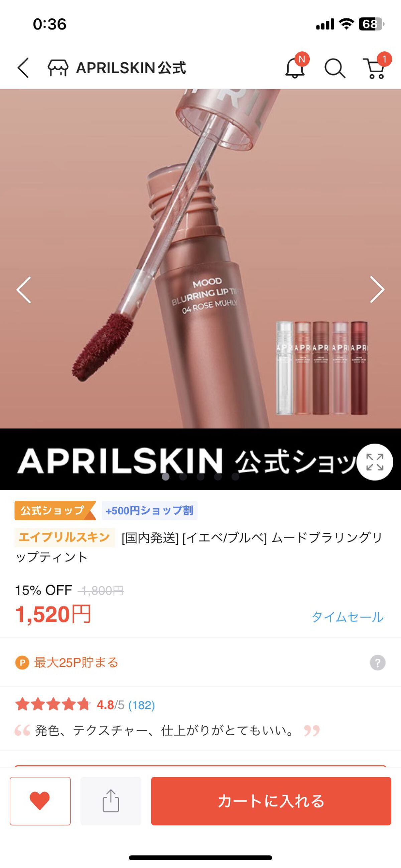Viewport: 401px width, 868px height.
Task: Tap the 公式ショップ badge
Action: coord(55,510)
